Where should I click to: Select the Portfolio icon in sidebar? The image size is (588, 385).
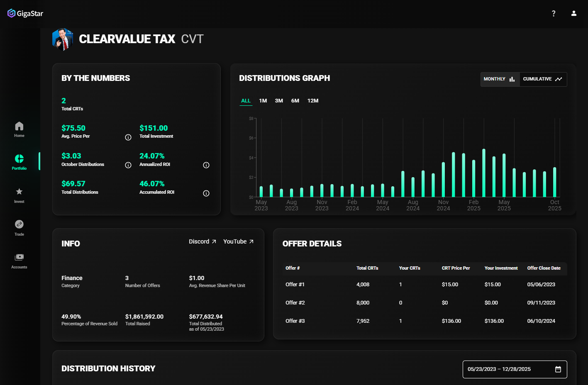coord(19,162)
